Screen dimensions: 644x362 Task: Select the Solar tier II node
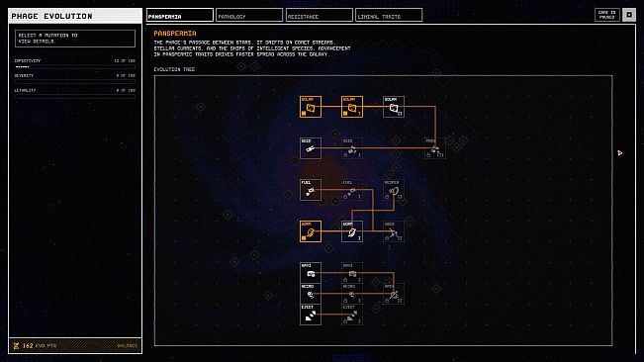394,107
